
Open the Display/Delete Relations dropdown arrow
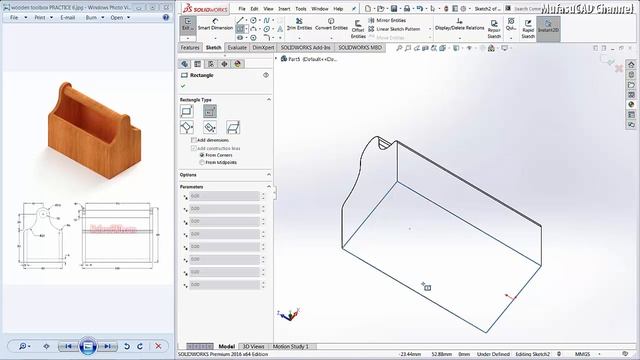click(459, 38)
